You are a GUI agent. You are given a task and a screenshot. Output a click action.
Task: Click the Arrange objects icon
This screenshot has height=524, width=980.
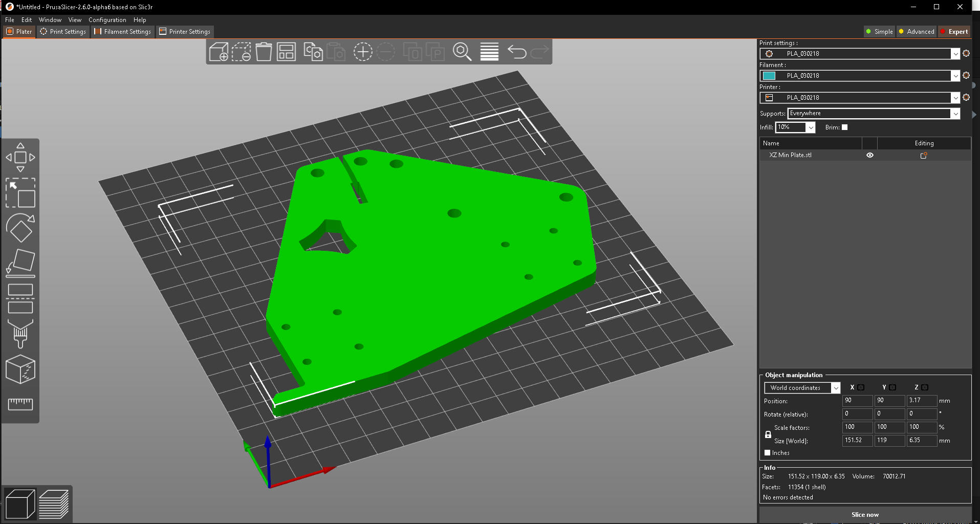click(286, 52)
